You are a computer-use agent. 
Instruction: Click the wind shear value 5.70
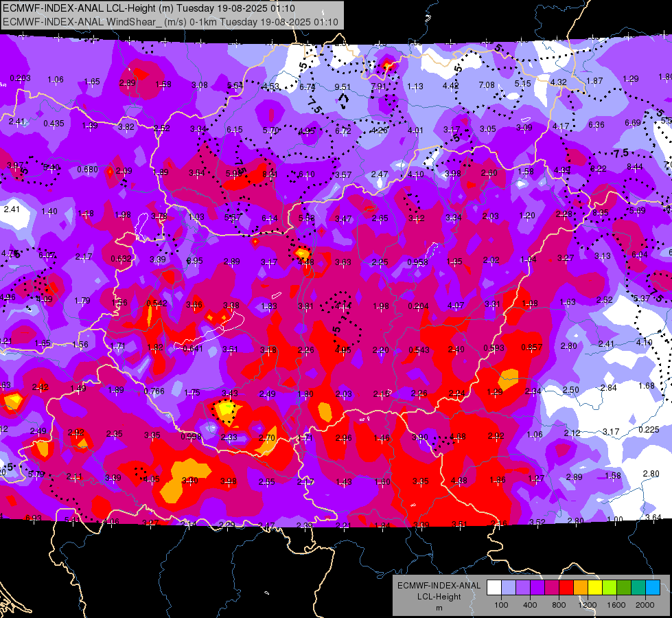coord(271,130)
